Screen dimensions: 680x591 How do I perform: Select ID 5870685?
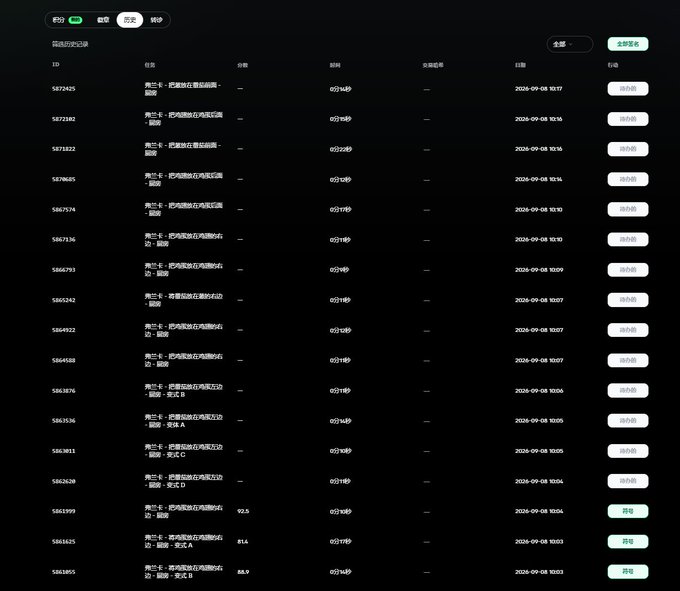[x=64, y=179]
